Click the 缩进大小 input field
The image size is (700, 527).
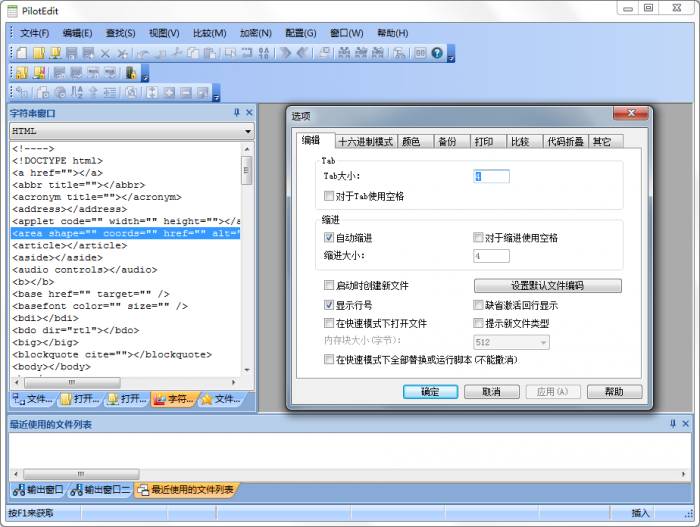[x=491, y=256]
